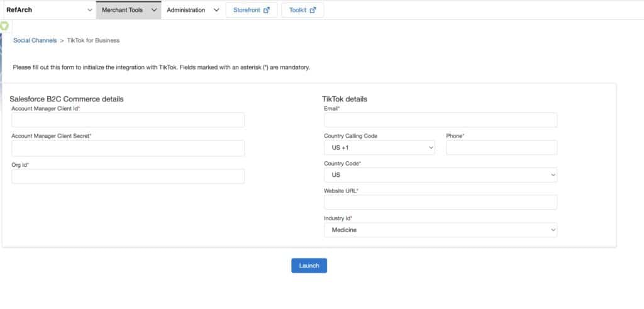Open the Administration menu
The height and width of the screenshot is (309, 644).
point(192,10)
